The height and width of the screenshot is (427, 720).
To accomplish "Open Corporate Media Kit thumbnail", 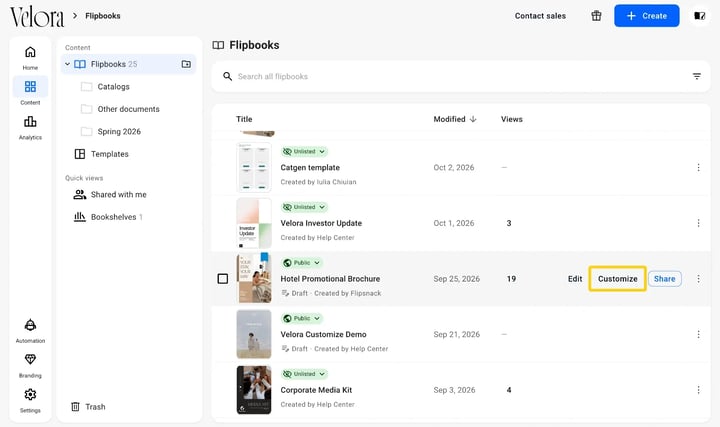I will (x=254, y=389).
